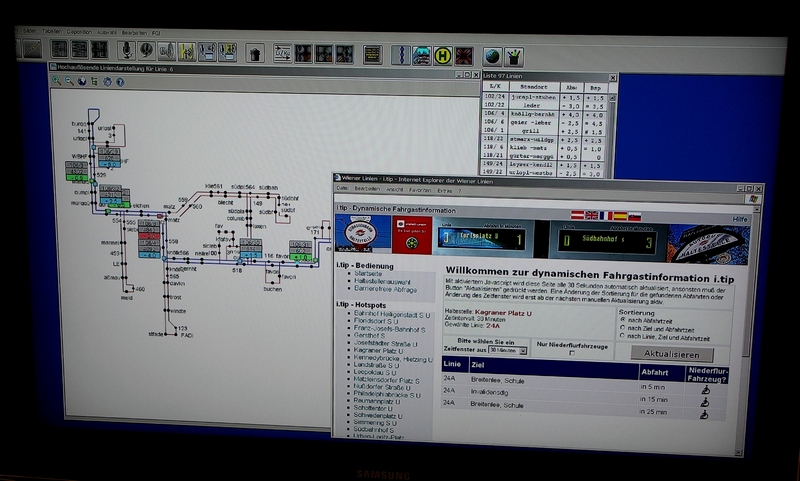Select sorting 'nach Linie, Ziel und Abfahrtszeit'
The width and height of the screenshot is (800, 481).
tap(622, 336)
